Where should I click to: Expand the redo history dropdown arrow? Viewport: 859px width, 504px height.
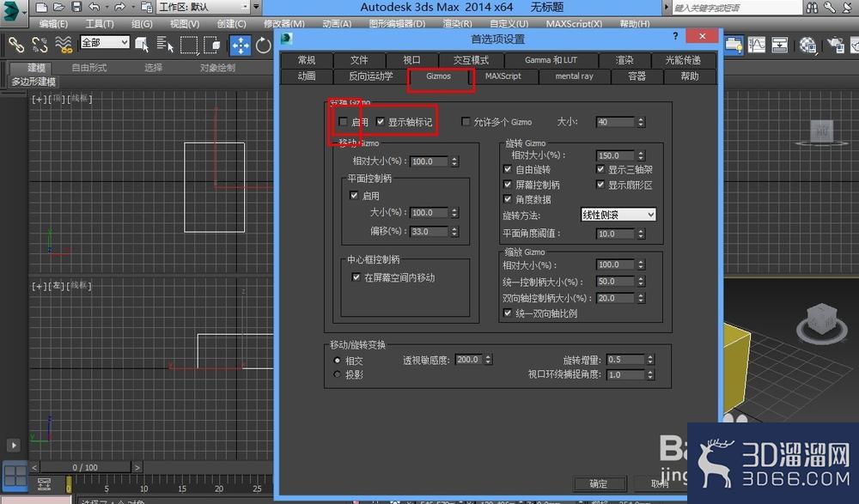click(x=132, y=7)
